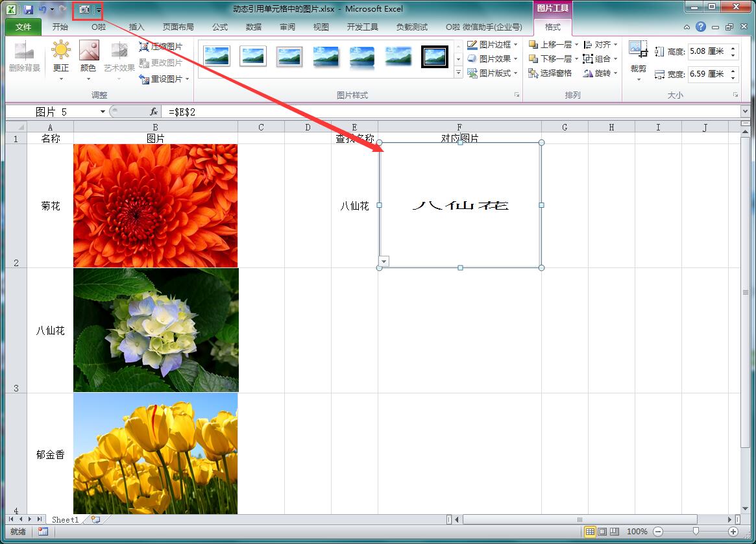756x544 pixels.
Task: Minimize the ribbon with the caret icon
Action: [x=687, y=27]
